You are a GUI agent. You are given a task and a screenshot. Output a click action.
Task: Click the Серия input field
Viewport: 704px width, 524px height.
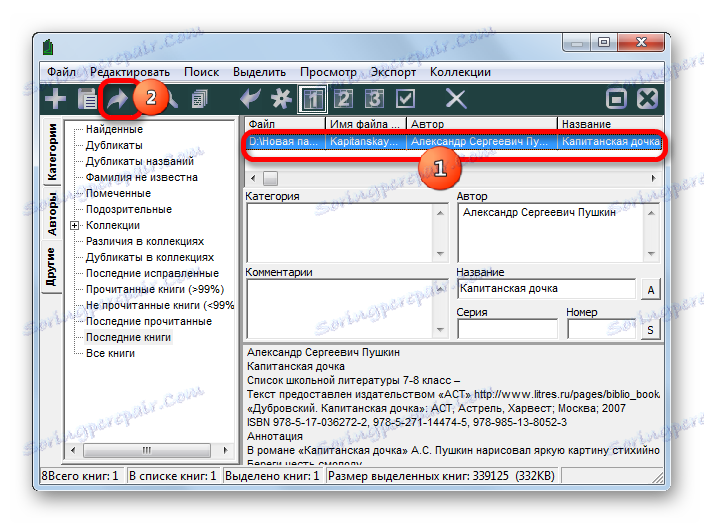click(507, 329)
